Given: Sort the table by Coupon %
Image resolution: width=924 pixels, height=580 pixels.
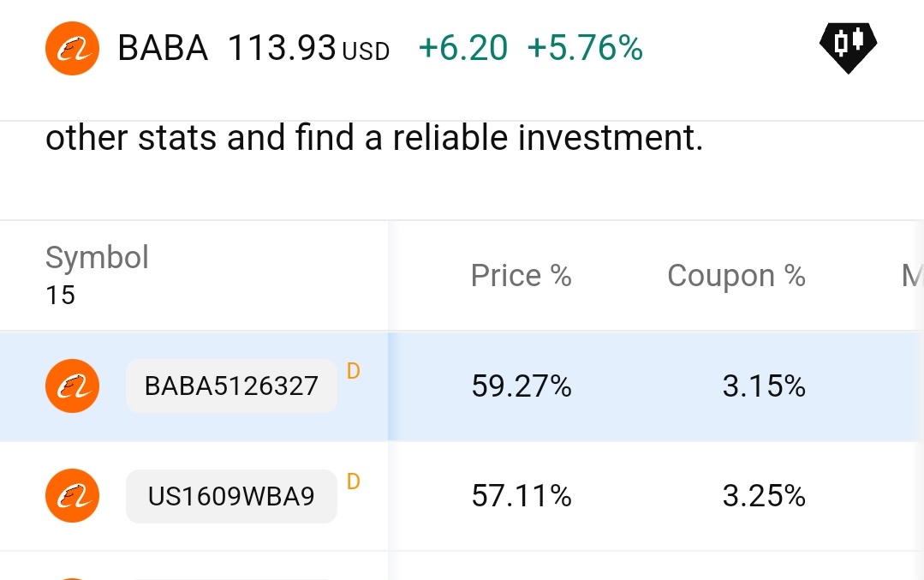Looking at the screenshot, I should (736, 276).
